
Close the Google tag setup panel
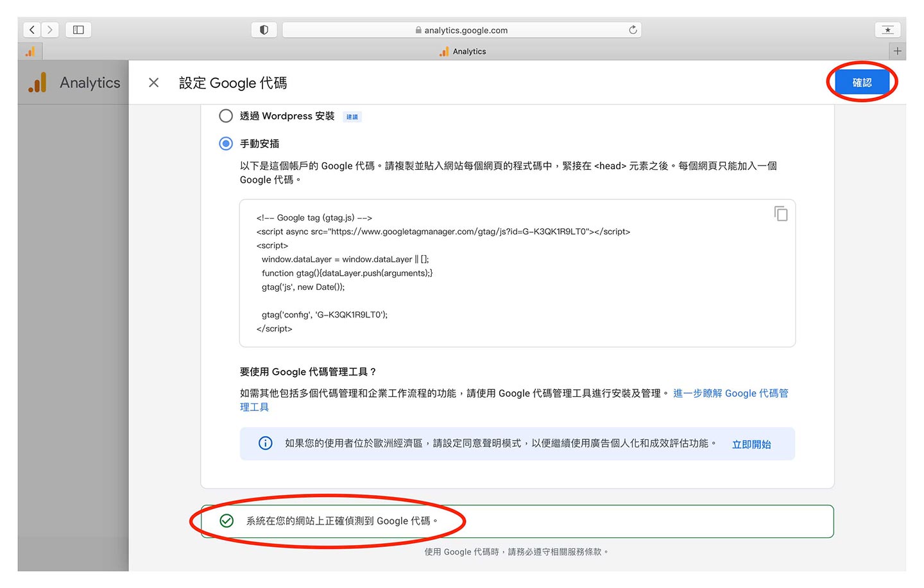coord(153,83)
